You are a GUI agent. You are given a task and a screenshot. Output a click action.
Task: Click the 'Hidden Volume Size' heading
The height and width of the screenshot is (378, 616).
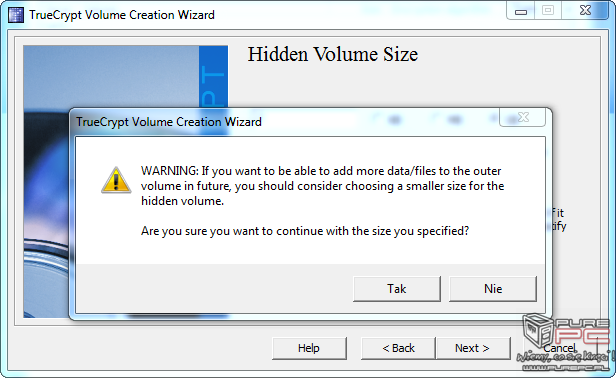pos(332,54)
